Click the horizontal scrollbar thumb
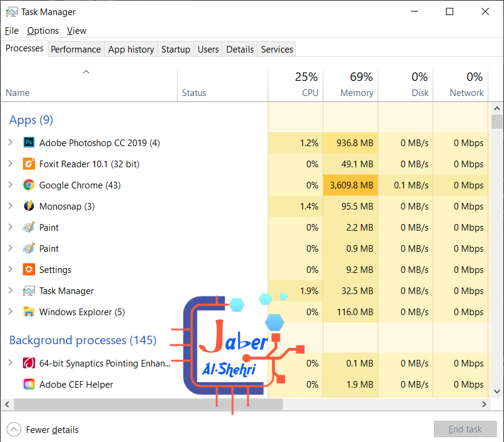Image resolution: width=504 pixels, height=442 pixels. pos(148,405)
